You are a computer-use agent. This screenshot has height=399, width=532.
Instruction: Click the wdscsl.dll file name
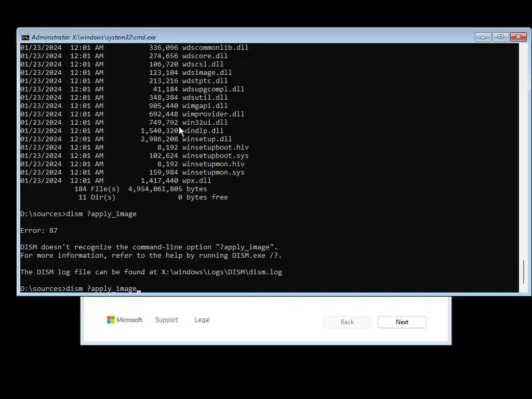pos(203,64)
